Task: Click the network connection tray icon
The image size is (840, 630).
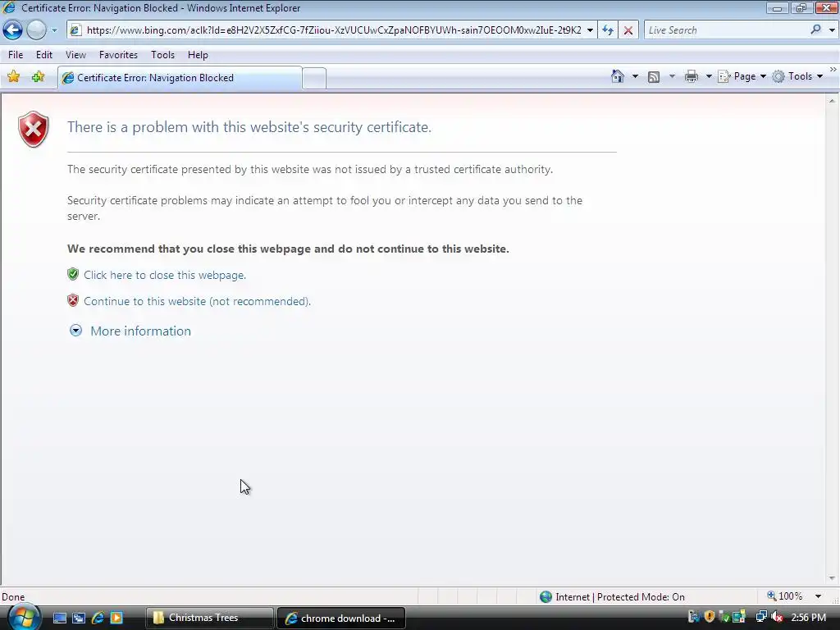Action: tap(760, 617)
